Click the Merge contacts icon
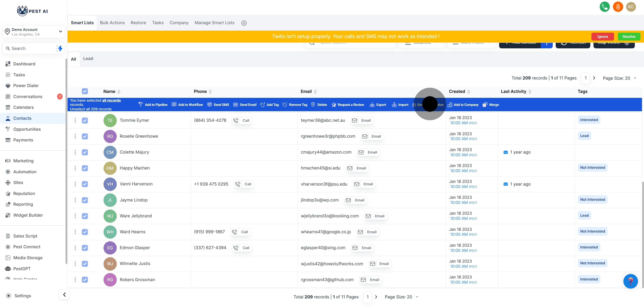Viewport: 644px width, 306px height. click(485, 105)
